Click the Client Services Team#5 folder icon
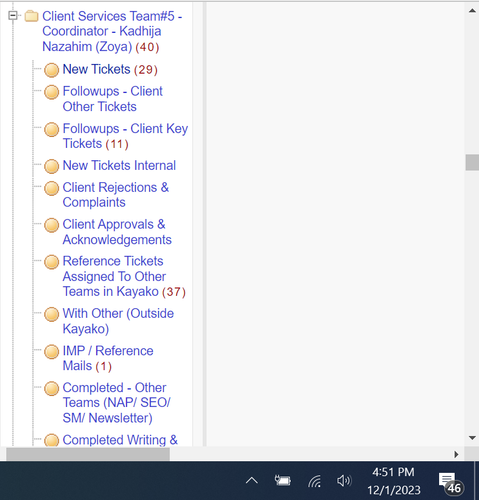Viewport: 479px width, 500px height. 31,16
